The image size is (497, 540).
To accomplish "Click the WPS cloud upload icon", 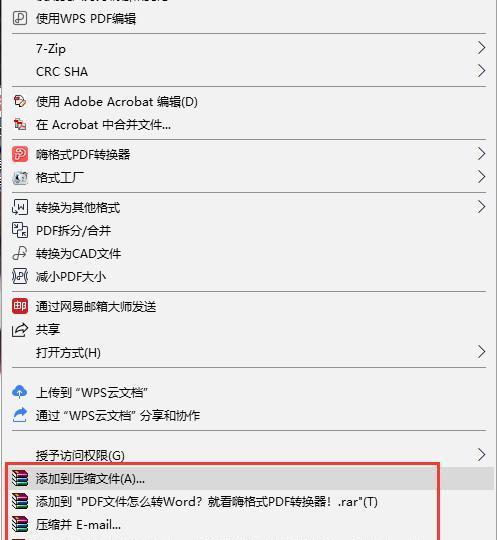I will click(20, 392).
